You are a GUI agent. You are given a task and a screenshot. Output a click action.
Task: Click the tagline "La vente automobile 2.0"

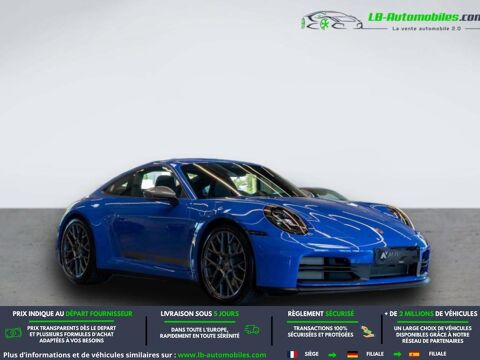427,29
